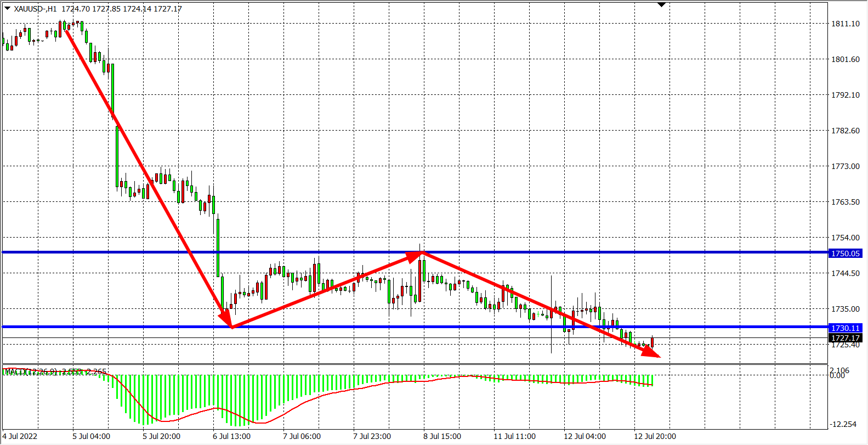Image resolution: width=868 pixels, height=445 pixels.
Task: Click the XAUUSD-,H1 chart title text
Action: (36, 9)
